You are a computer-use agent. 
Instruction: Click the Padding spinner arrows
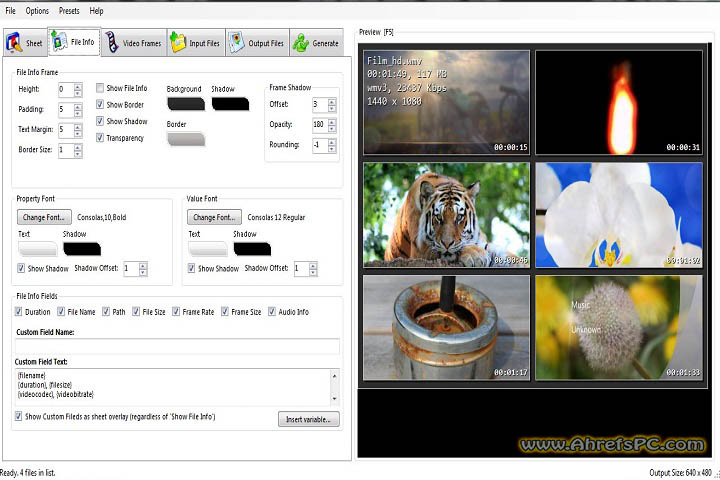pos(78,110)
